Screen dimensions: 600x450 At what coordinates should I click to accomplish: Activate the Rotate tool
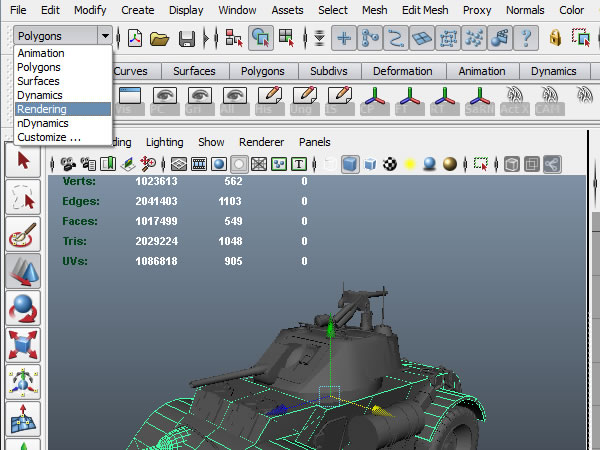23,308
